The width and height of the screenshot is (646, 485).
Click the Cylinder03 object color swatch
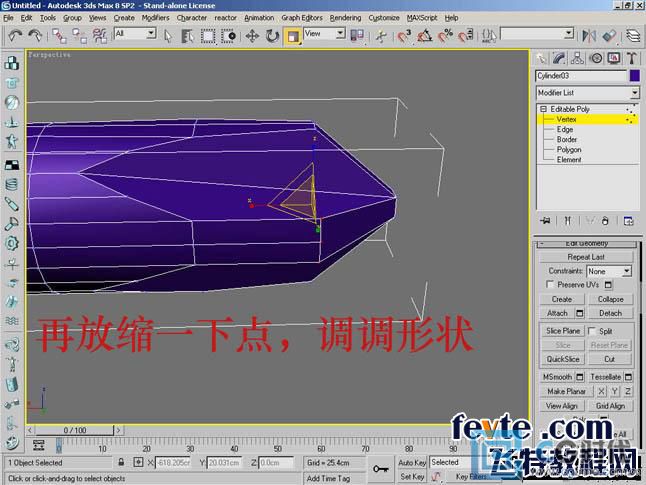635,76
